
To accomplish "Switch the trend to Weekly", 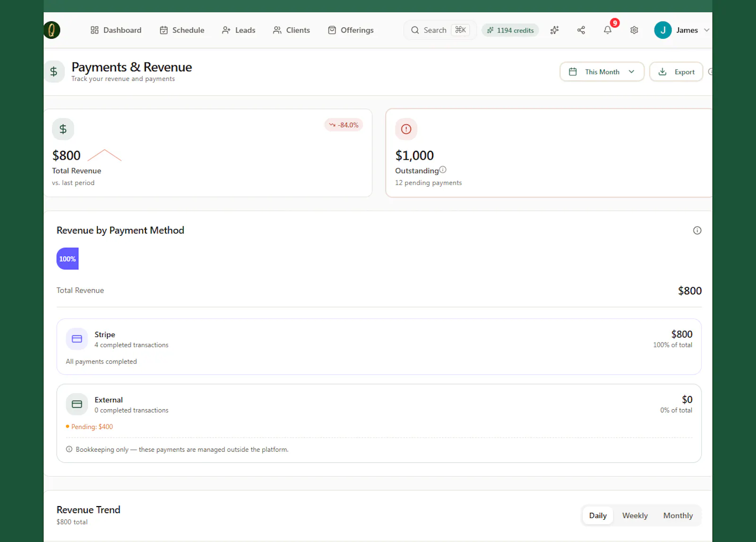I will tap(635, 516).
